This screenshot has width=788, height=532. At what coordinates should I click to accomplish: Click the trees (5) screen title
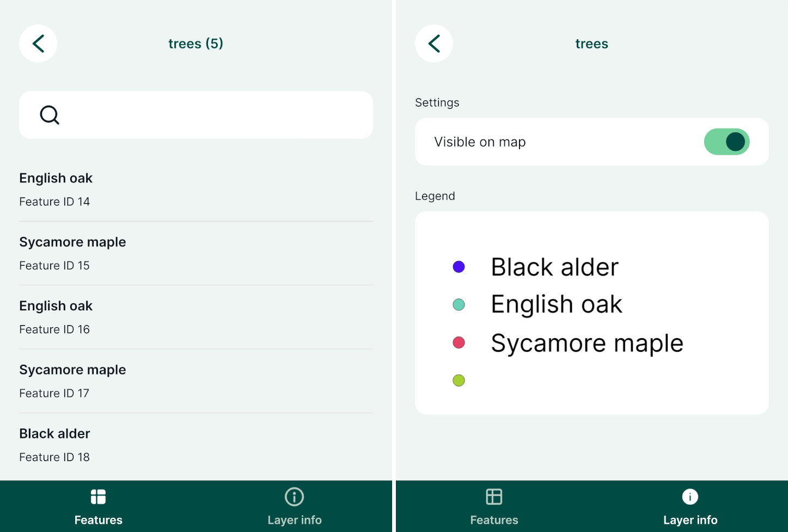[x=196, y=44]
